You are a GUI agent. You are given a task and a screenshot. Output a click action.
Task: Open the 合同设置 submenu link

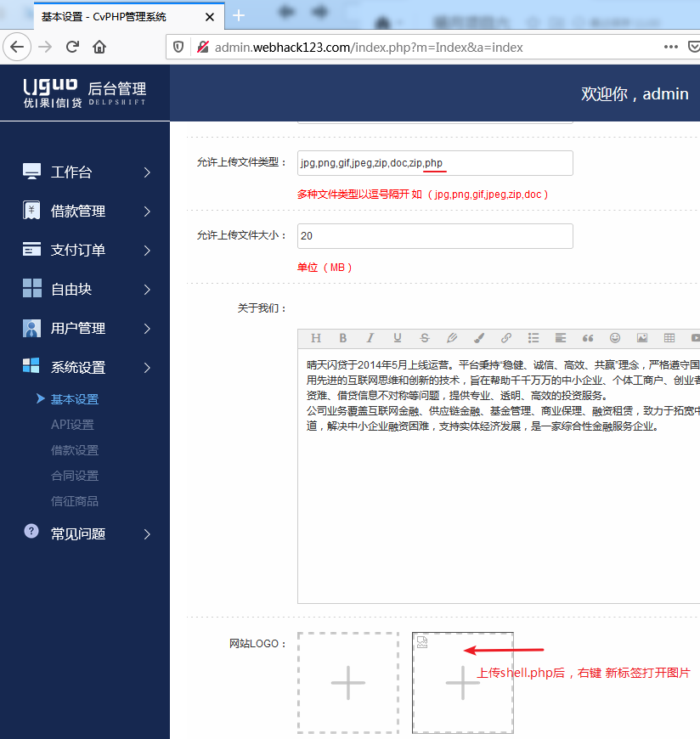tap(75, 476)
